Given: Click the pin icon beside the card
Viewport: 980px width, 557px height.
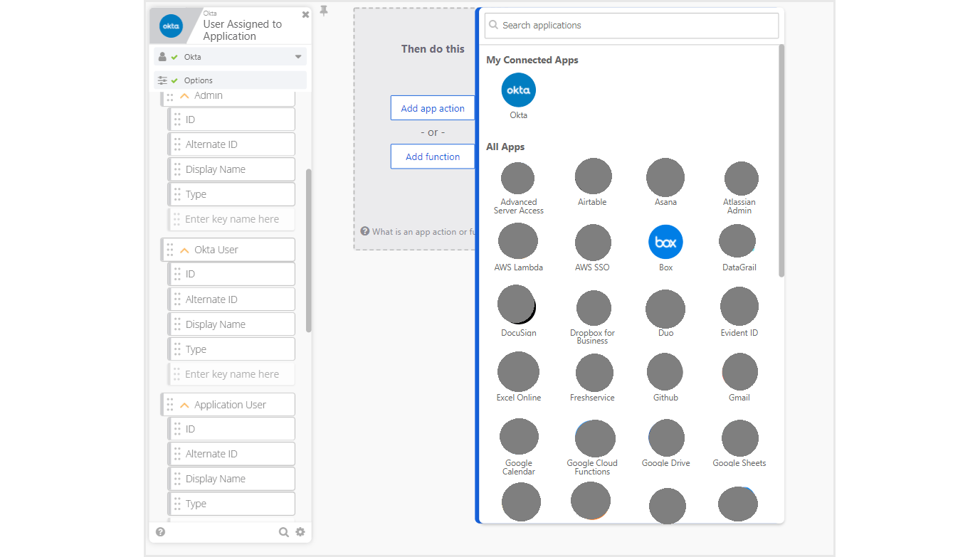Looking at the screenshot, I should coord(324,11).
